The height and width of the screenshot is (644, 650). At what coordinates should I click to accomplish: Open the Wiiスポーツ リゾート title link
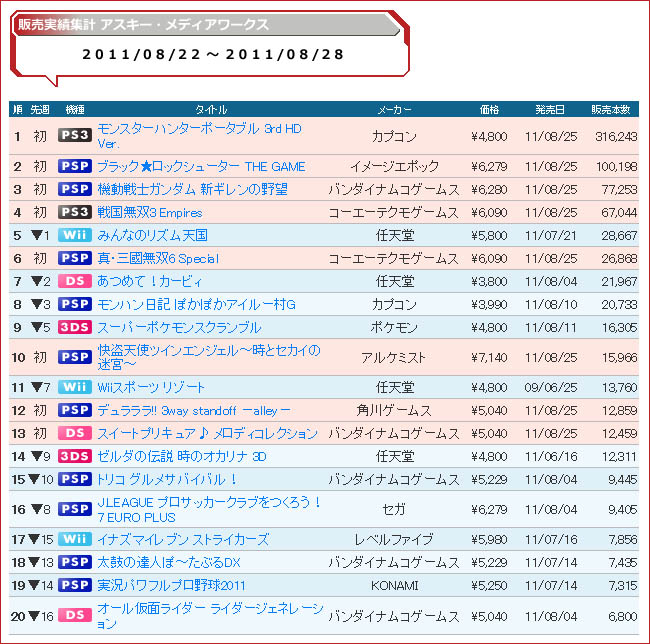(151, 387)
